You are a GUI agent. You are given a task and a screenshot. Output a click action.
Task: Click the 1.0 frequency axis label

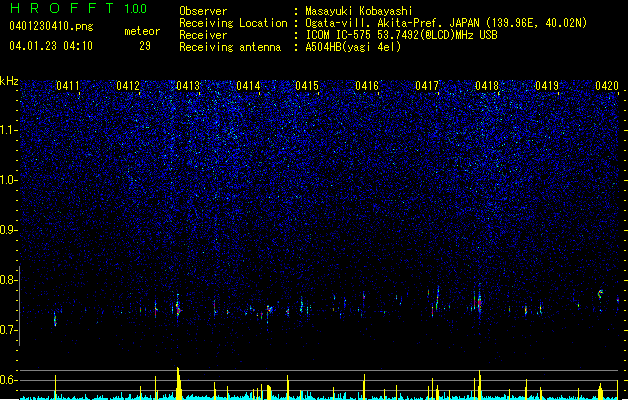9,180
